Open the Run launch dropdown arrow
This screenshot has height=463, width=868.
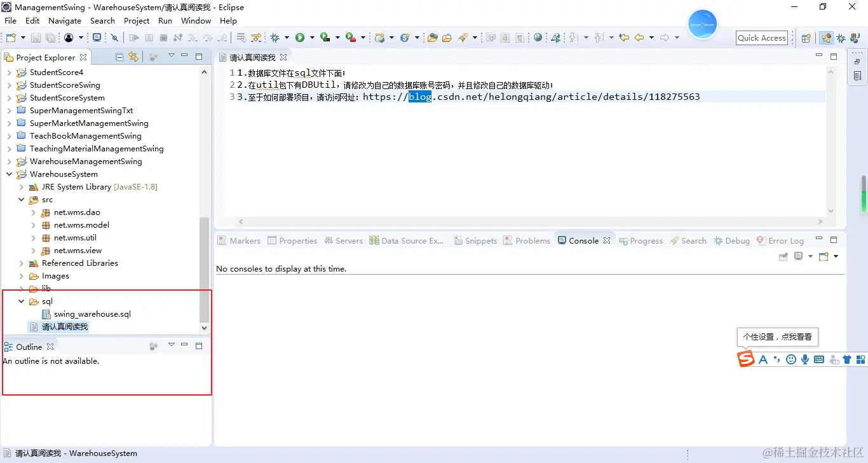(x=312, y=38)
